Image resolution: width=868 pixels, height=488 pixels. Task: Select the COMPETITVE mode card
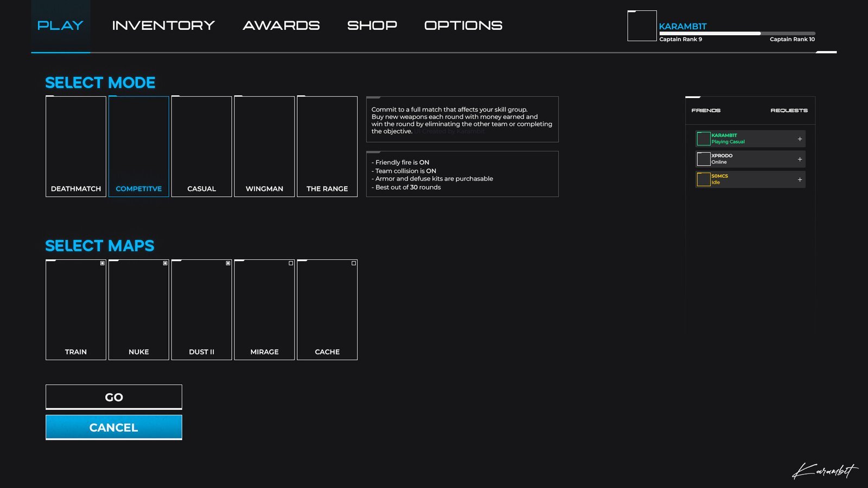[139, 146]
